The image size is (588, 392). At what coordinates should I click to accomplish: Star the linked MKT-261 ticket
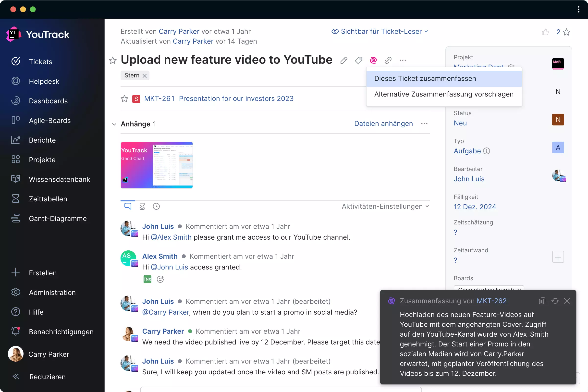(x=124, y=99)
